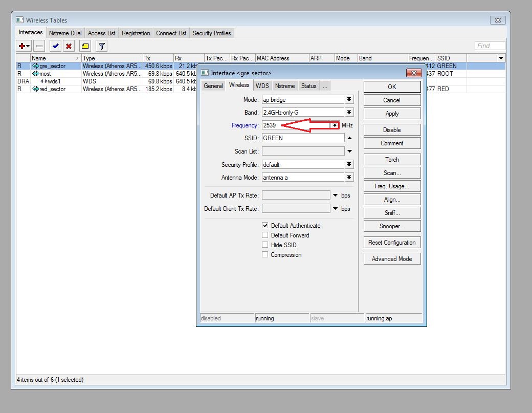This screenshot has width=532, height=413.
Task: Click the Freq. Usage... button
Action: pos(392,186)
